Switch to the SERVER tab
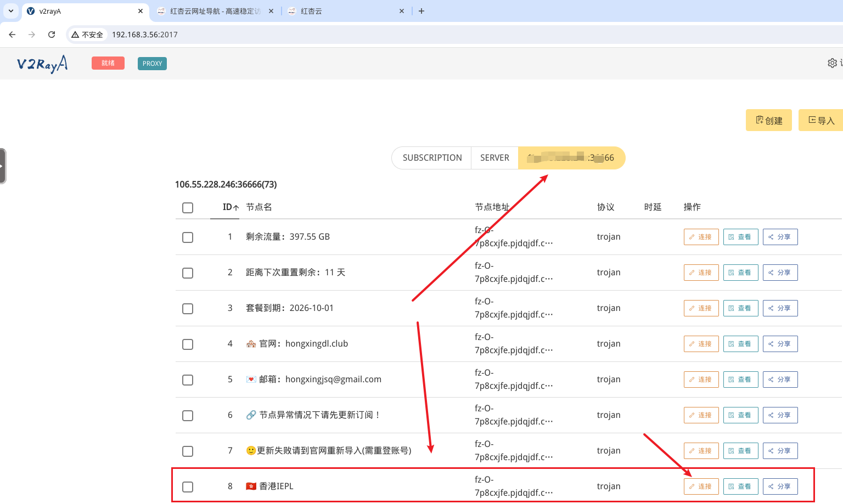 (x=494, y=158)
